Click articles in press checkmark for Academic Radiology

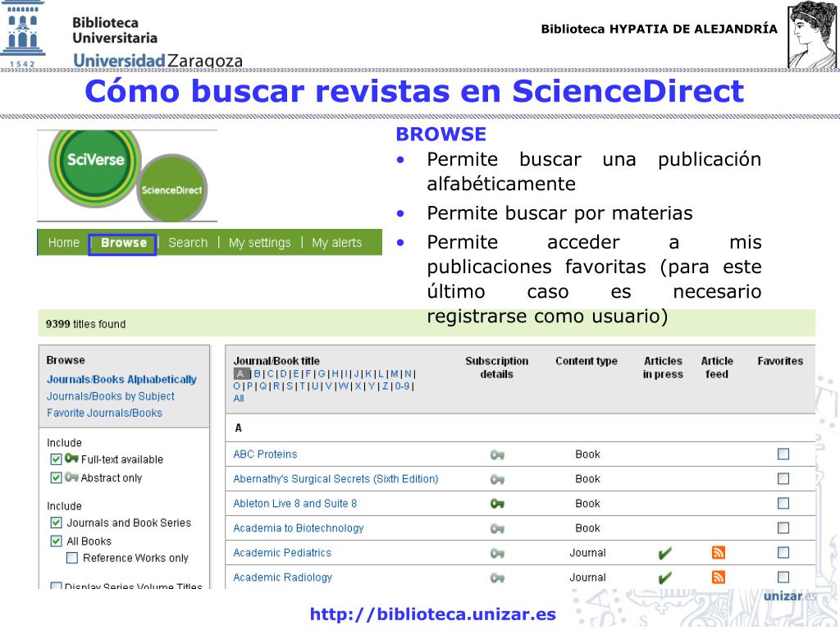click(664, 578)
